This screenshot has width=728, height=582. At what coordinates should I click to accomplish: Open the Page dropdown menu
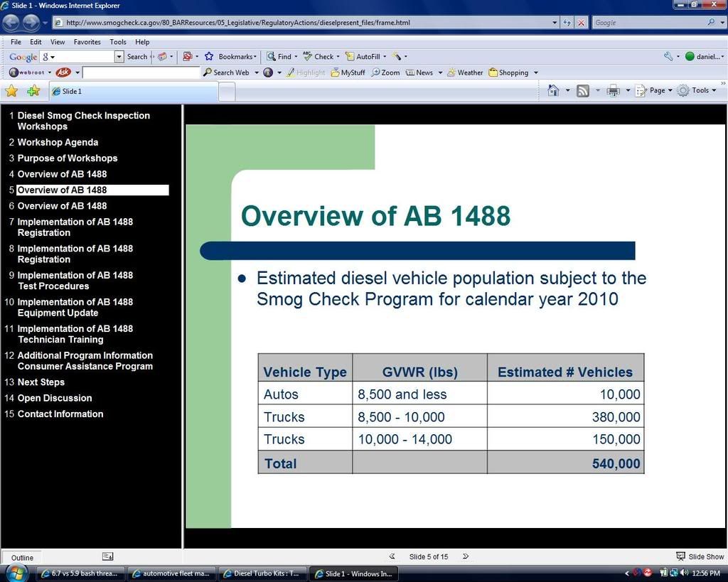(x=656, y=90)
